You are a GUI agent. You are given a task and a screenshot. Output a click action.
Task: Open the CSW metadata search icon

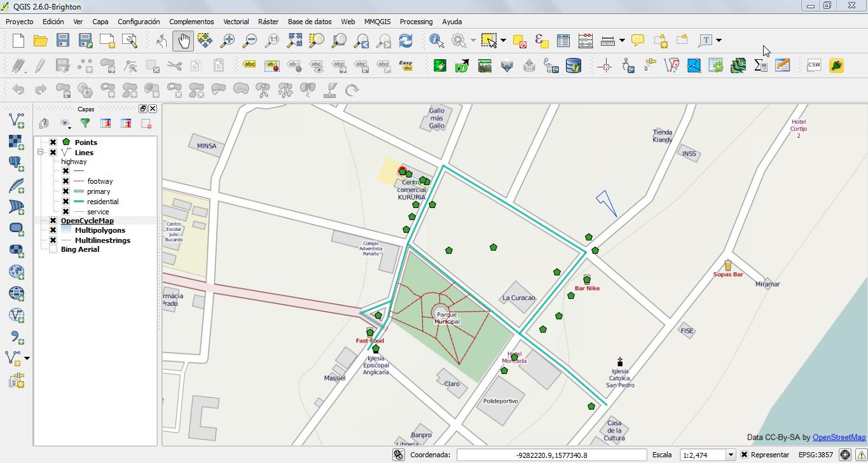click(814, 65)
